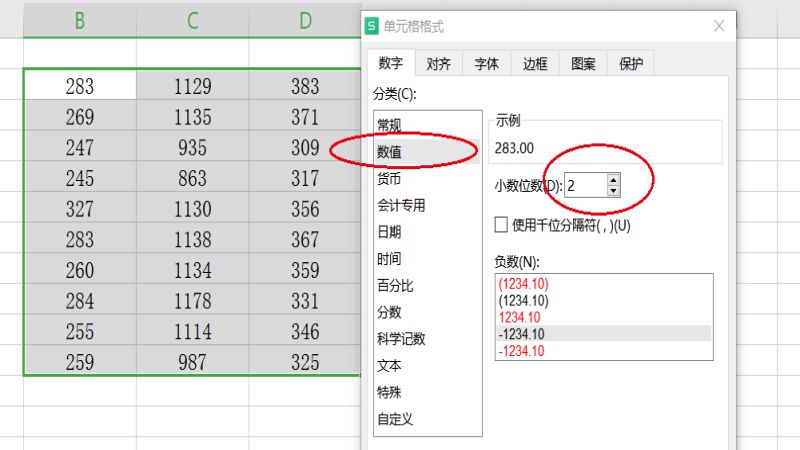The height and width of the screenshot is (450, 800).
Task: Switch to the 边框 tab
Action: (535, 64)
